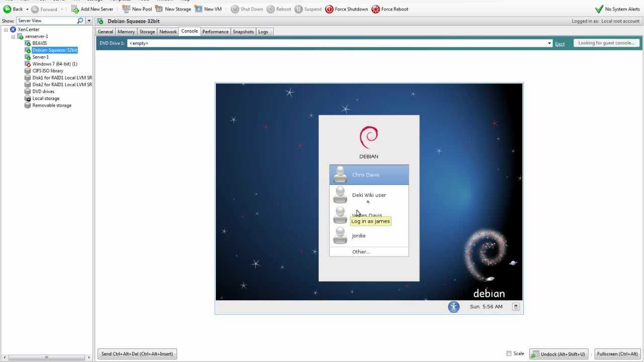
Task: Select the CIFS ISO library
Action: tap(47, 71)
